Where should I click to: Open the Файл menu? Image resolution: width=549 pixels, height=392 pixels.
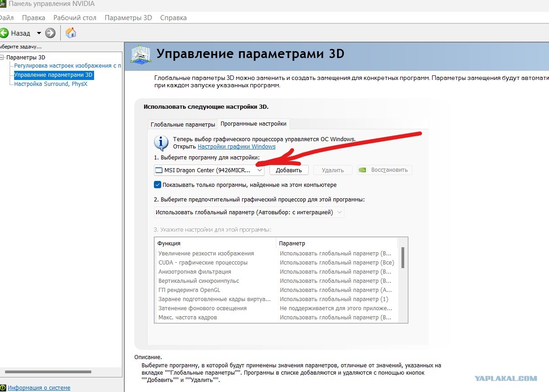point(6,18)
